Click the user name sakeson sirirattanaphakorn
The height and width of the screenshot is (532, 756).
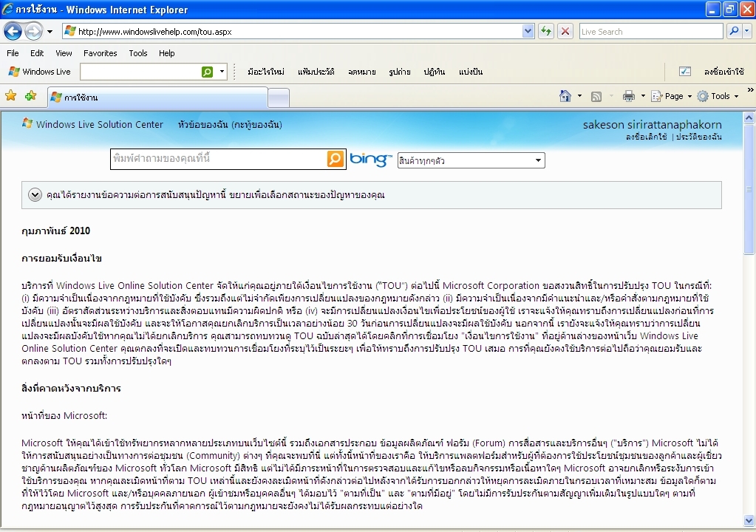653,124
